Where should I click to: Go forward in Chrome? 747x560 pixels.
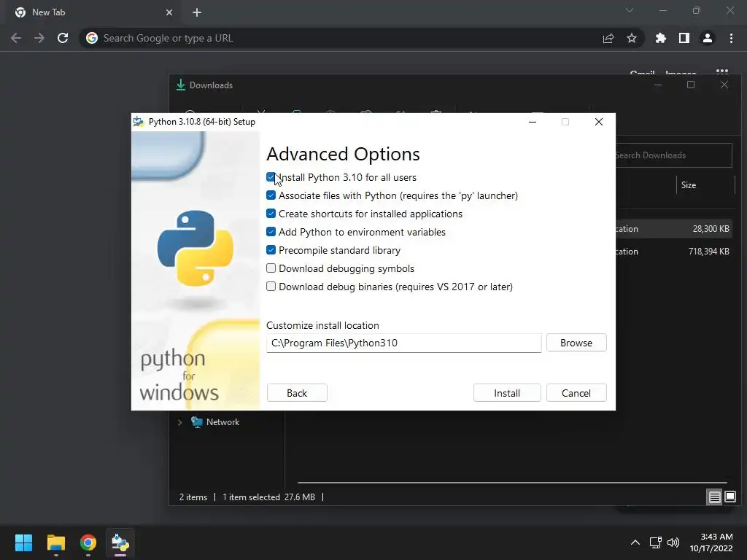39,38
